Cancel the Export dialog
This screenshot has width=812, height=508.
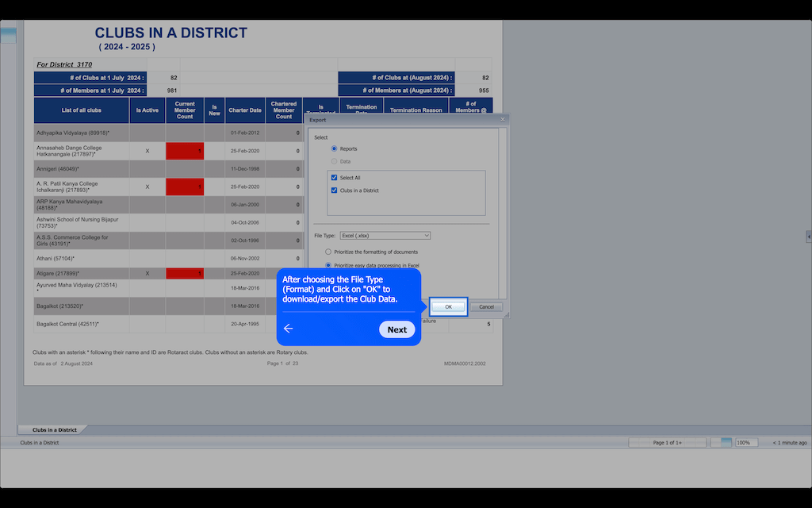click(x=486, y=306)
